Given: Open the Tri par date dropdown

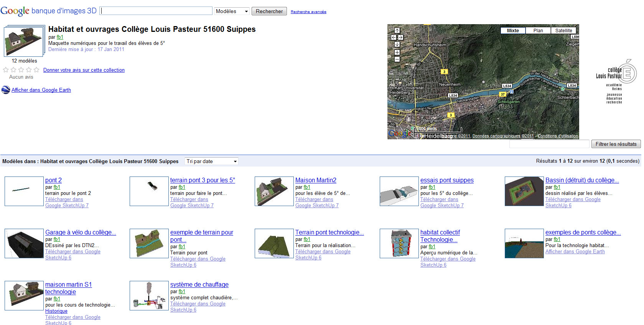Looking at the screenshot, I should click(x=211, y=161).
